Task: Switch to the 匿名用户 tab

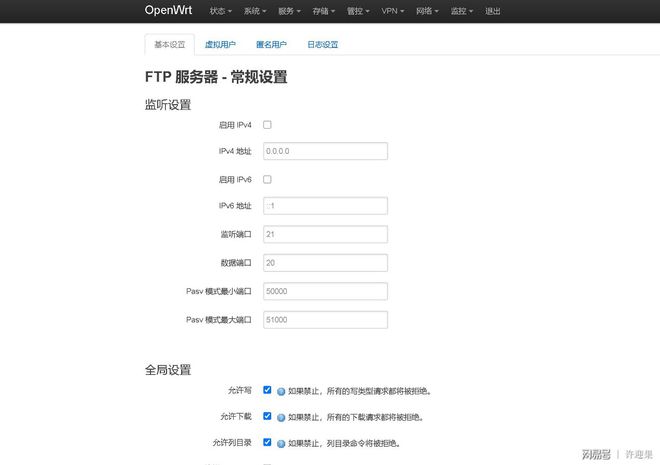Action: point(271,45)
